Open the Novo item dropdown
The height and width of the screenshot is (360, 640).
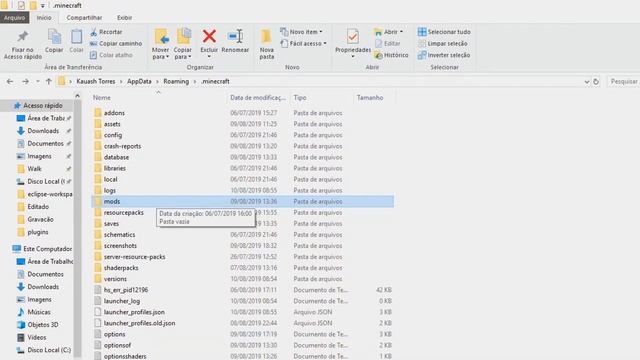301,32
